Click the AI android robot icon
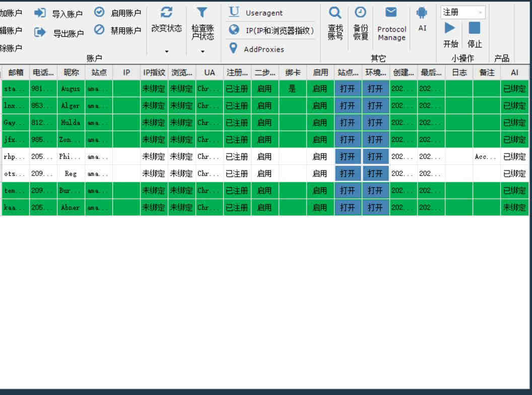532x395 pixels. pyautogui.click(x=422, y=13)
